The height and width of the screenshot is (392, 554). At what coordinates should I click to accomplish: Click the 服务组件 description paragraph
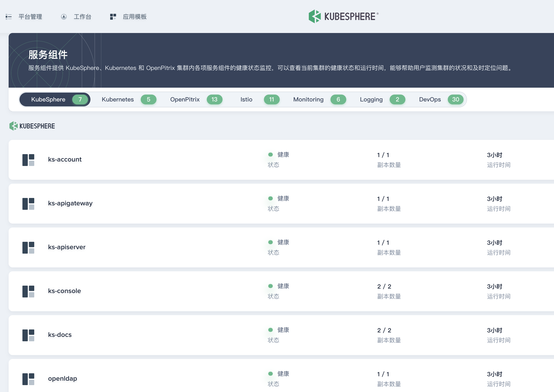tap(271, 68)
